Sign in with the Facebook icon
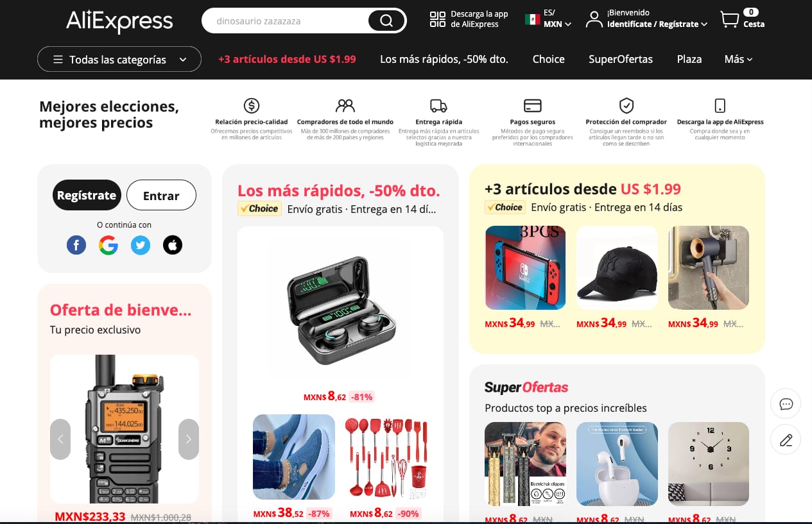The height and width of the screenshot is (524, 812). [76, 245]
